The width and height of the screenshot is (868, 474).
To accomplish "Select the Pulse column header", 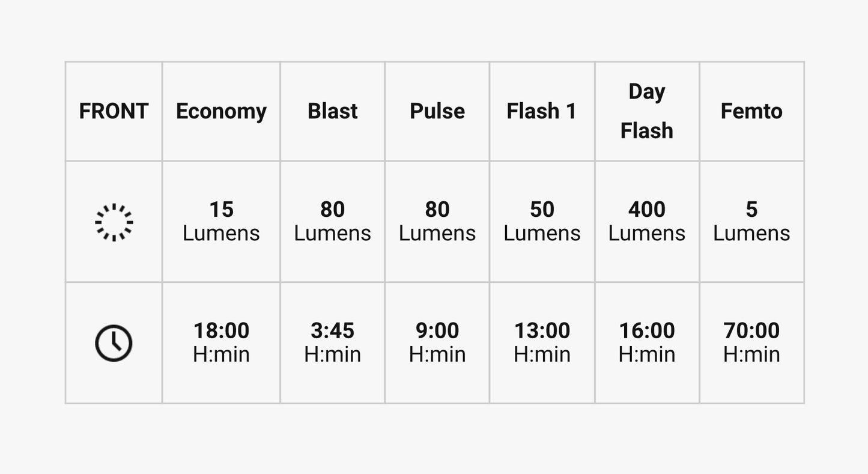I will click(437, 111).
